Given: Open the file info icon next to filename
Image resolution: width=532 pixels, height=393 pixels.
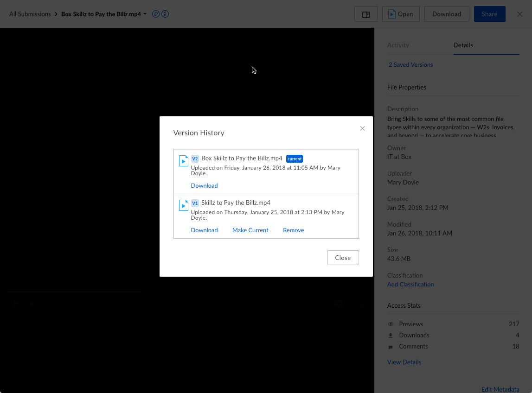Looking at the screenshot, I should [x=165, y=14].
